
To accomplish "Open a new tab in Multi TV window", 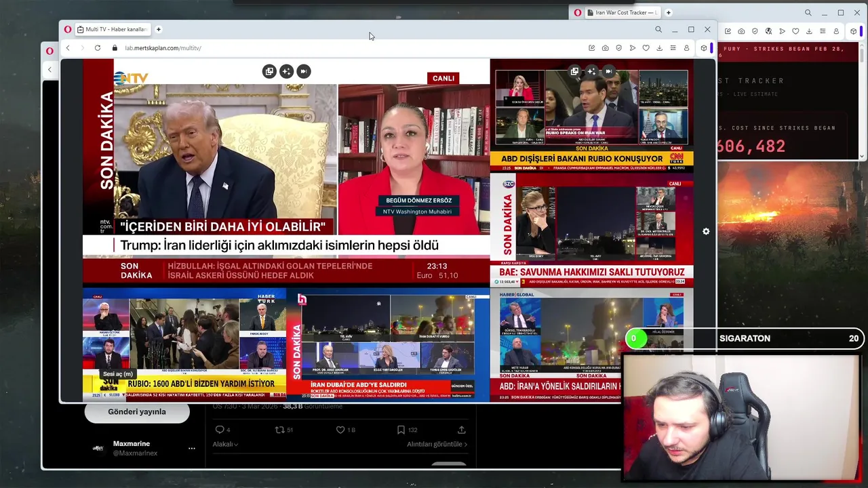I will coord(159,29).
